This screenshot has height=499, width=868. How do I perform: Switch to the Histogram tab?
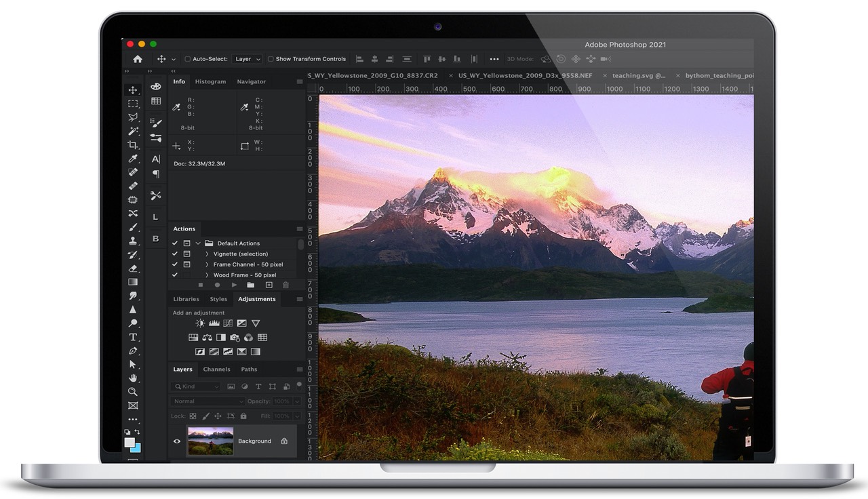pyautogui.click(x=210, y=81)
